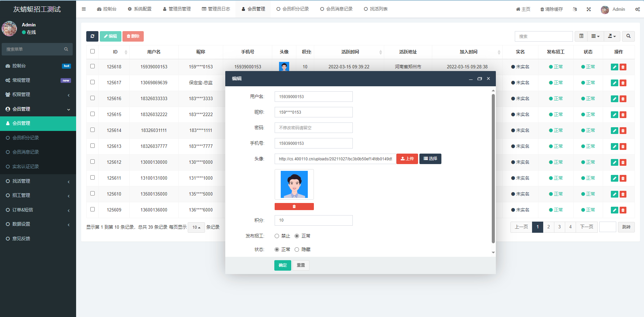
Task: Open the settings gear at top right
Action: (x=638, y=9)
